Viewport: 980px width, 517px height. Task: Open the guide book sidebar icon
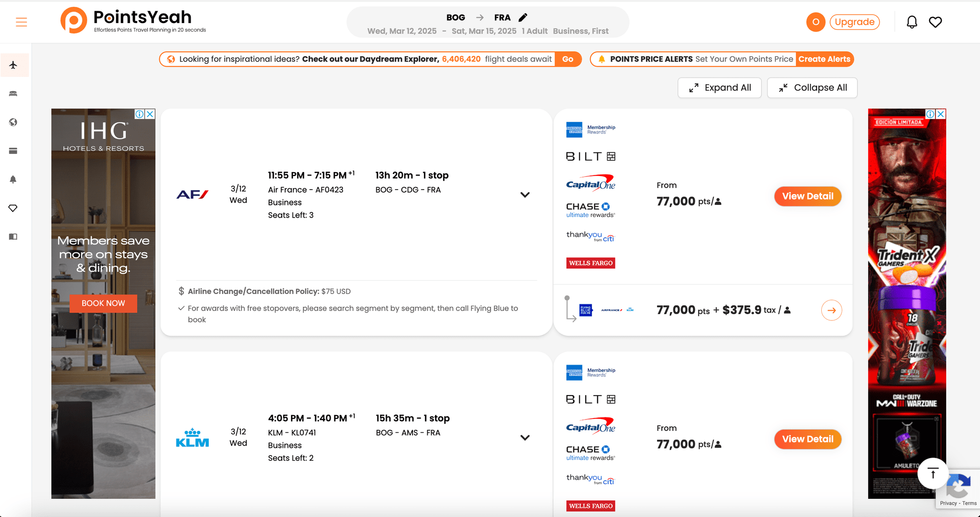click(13, 237)
